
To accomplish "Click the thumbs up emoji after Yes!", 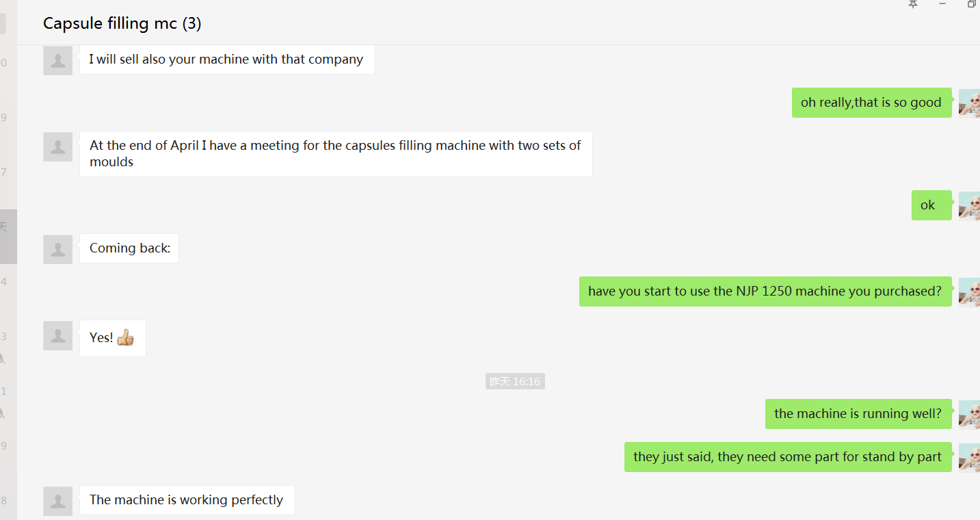I will (125, 337).
